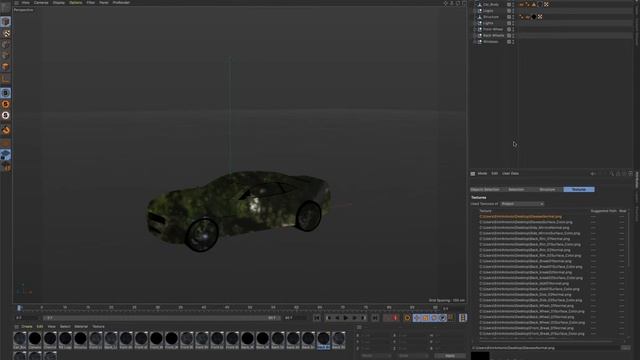Open the viewport Filter menu
Viewport: 640px width, 360px height.
point(91,2)
